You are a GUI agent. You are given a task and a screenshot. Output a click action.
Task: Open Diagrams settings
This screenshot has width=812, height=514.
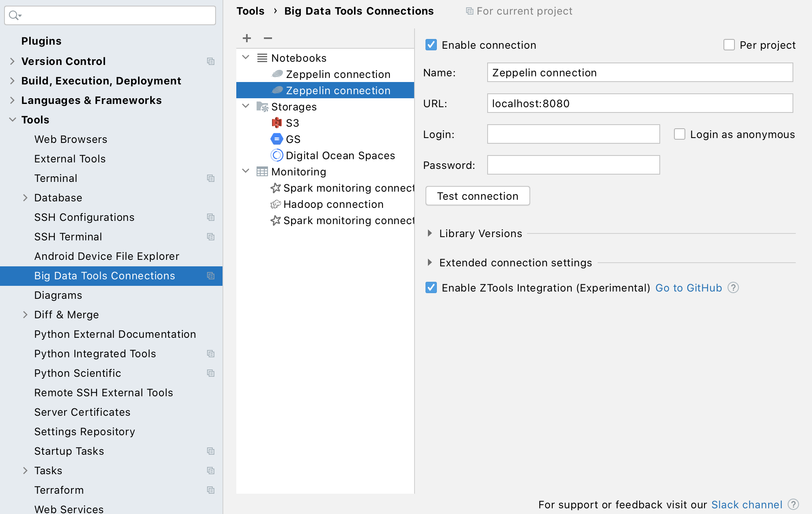tap(58, 295)
